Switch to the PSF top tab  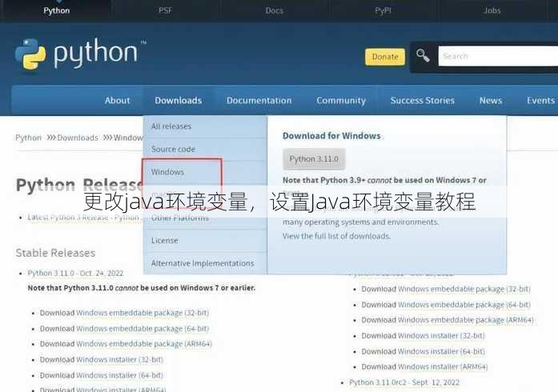point(165,10)
